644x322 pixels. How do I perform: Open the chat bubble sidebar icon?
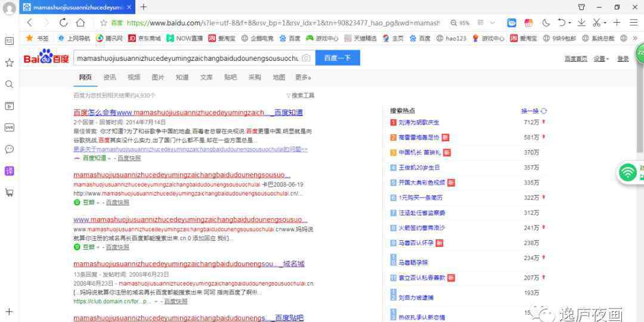coord(9,149)
